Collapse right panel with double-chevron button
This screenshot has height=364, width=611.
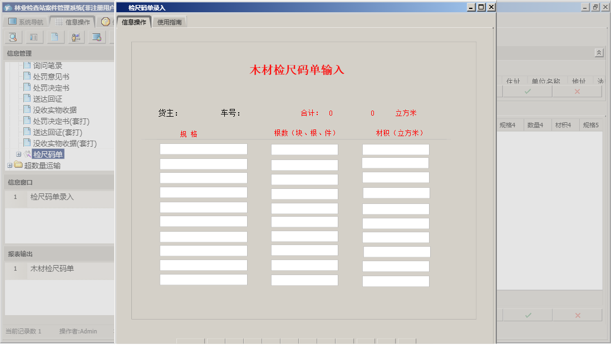click(x=599, y=52)
